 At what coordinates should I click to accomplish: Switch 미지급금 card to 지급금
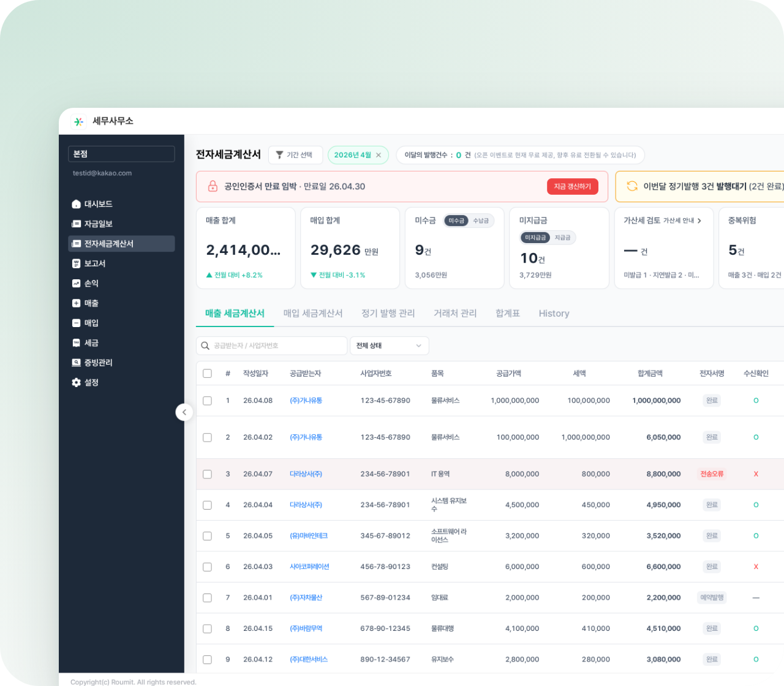562,238
